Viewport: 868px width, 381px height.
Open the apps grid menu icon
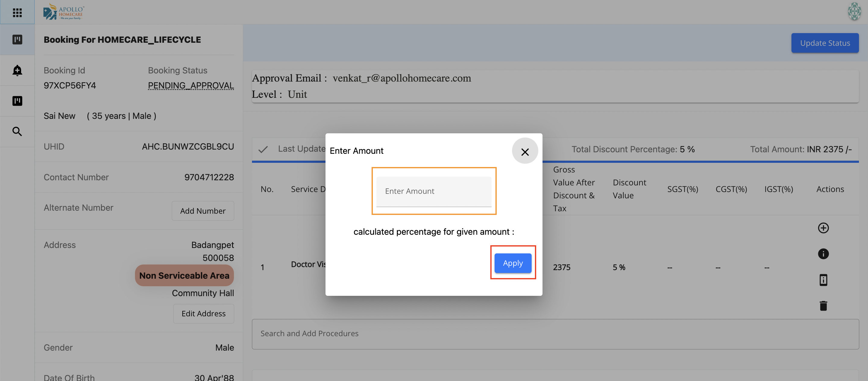(x=17, y=12)
